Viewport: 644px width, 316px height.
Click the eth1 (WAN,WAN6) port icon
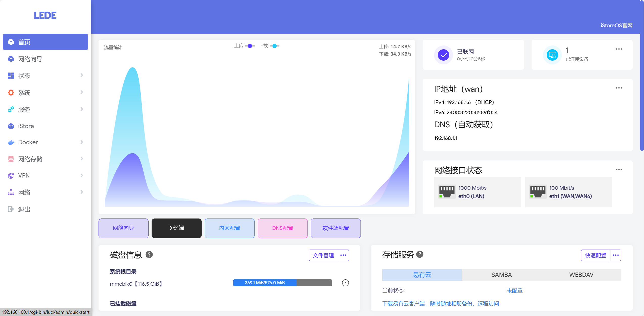(537, 192)
